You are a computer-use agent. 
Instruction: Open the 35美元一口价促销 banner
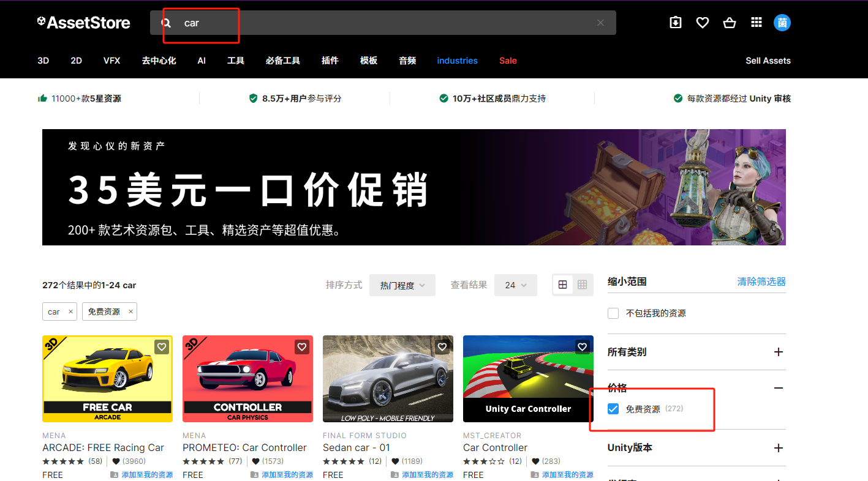point(414,187)
